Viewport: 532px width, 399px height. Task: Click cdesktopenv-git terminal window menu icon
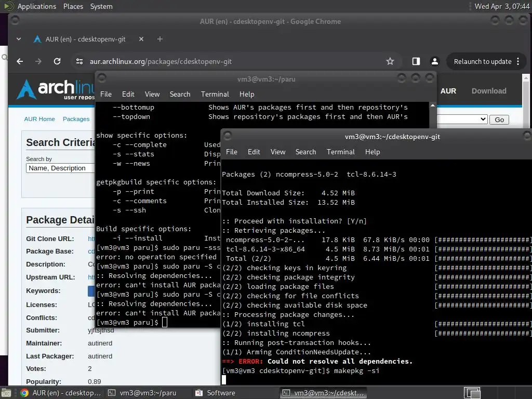point(228,136)
